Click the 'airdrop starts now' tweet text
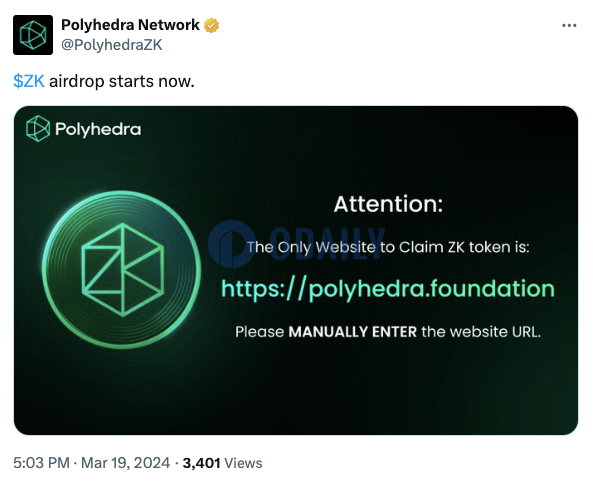This screenshot has width=593, height=489. coord(122,81)
